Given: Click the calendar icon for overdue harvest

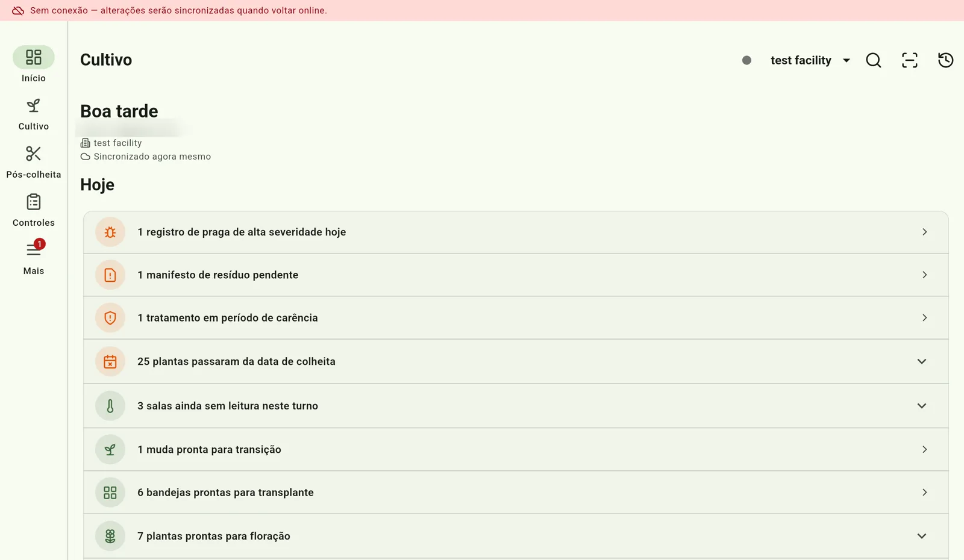Looking at the screenshot, I should [x=110, y=362].
